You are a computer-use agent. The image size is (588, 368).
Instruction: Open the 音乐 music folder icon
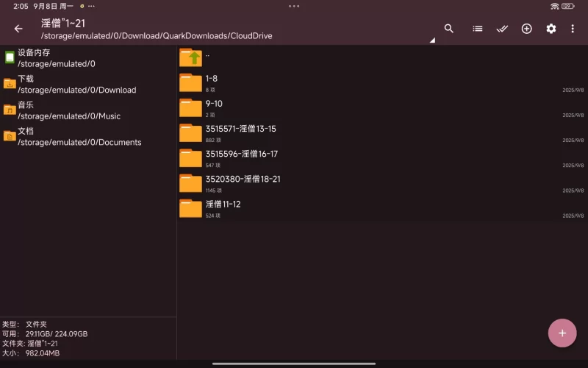[x=10, y=110]
